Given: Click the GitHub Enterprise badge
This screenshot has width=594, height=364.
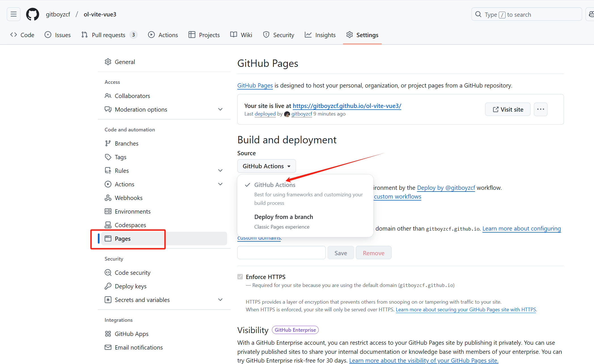Looking at the screenshot, I should click(x=295, y=330).
